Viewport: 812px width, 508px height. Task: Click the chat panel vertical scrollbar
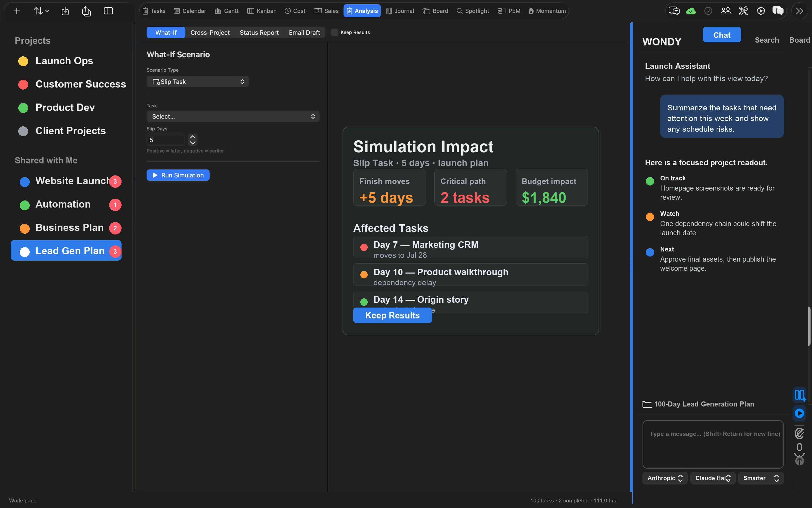[809, 326]
